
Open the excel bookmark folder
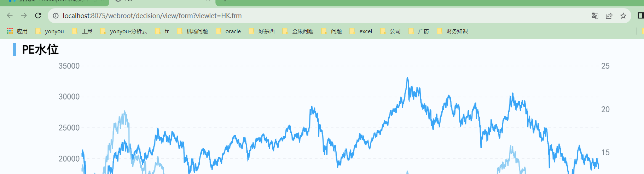[361, 31]
